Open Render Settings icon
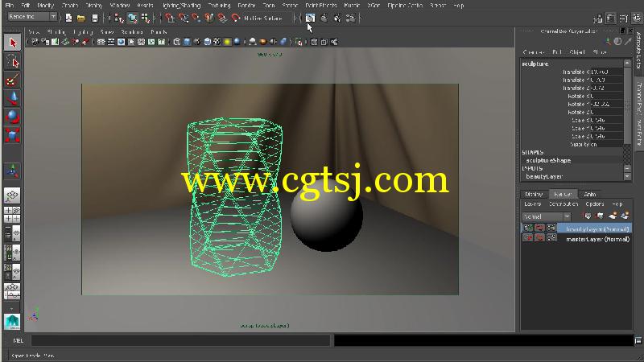644x362 pixels. (x=351, y=18)
